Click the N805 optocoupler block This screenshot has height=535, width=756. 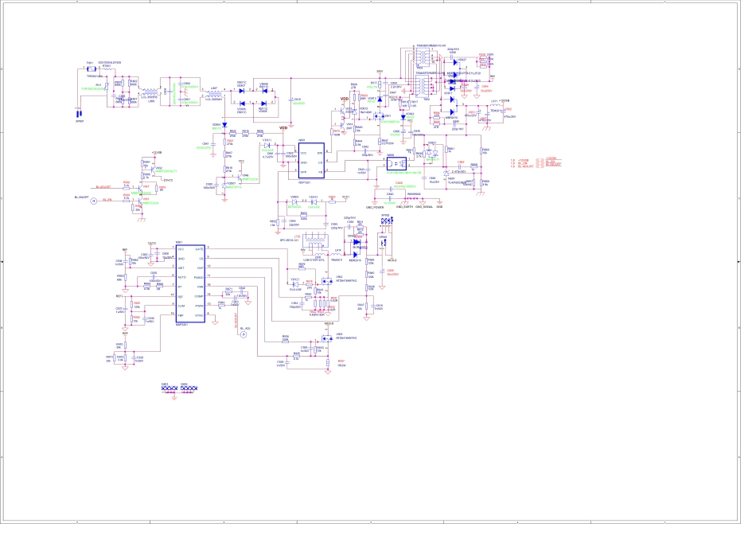click(396, 164)
